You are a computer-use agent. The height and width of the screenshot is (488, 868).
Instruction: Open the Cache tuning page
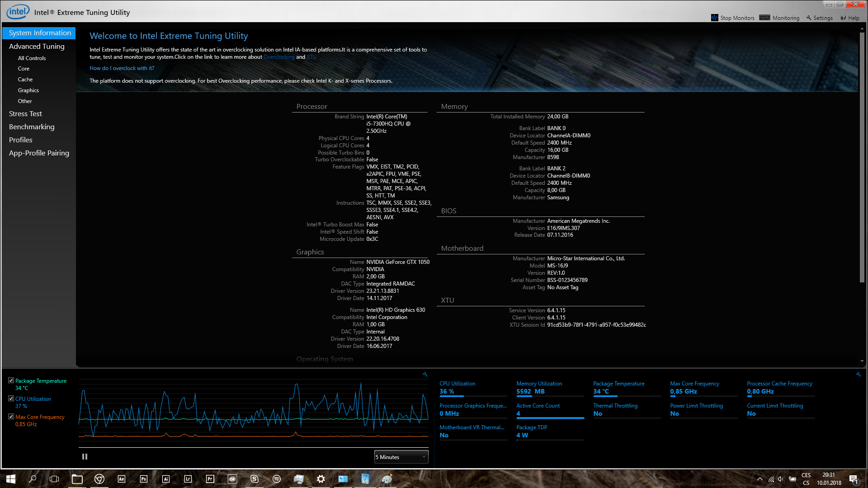[x=25, y=80]
